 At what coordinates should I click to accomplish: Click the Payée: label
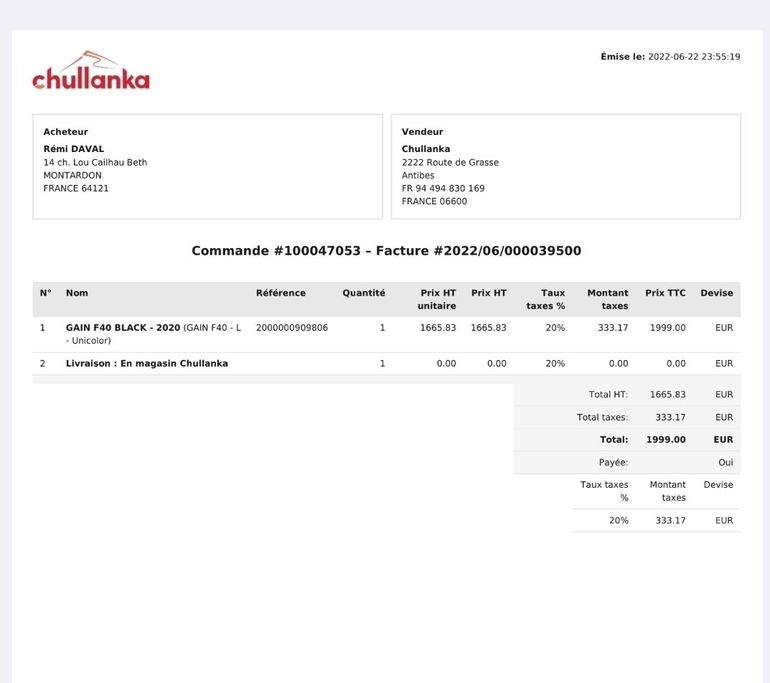click(x=613, y=462)
